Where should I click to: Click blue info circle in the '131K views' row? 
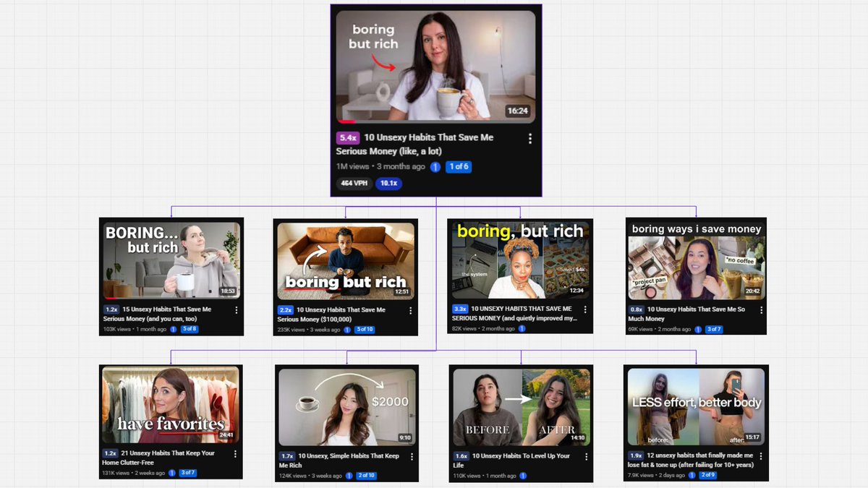pos(172,473)
